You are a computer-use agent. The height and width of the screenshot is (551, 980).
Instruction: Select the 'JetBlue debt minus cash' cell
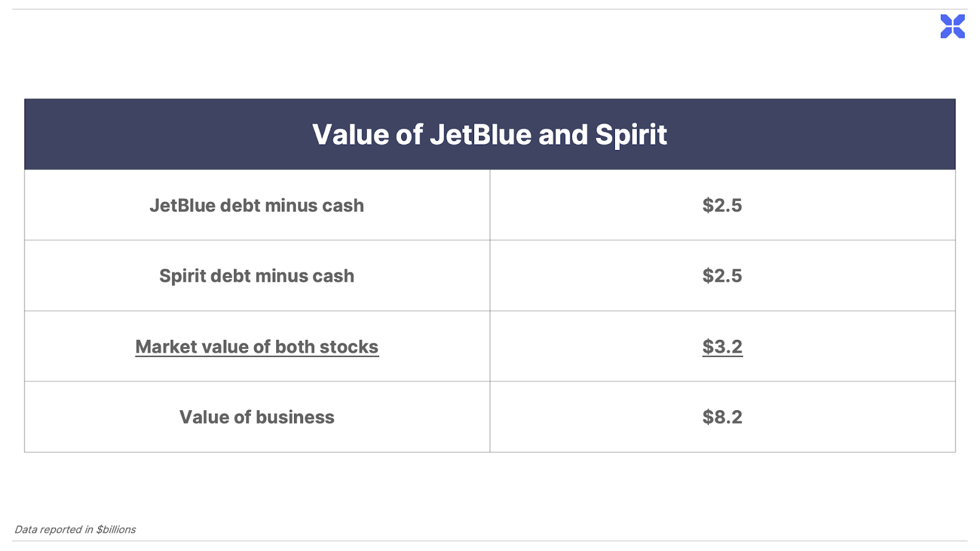257,206
